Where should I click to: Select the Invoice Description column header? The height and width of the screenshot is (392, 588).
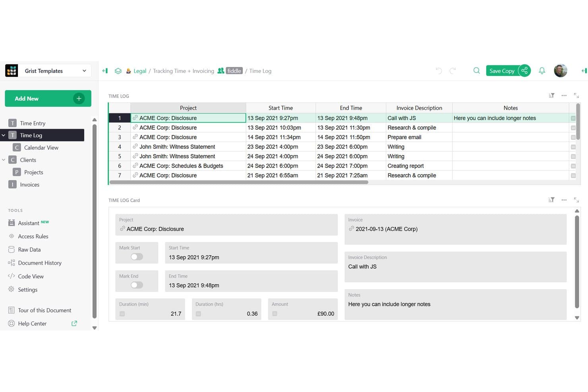[419, 108]
